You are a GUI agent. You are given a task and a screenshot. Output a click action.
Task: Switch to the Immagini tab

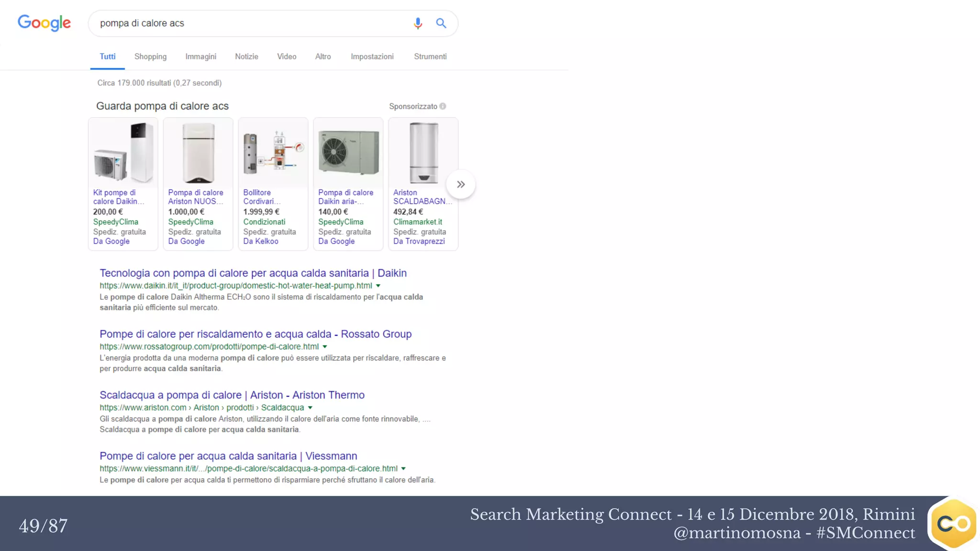(x=200, y=56)
